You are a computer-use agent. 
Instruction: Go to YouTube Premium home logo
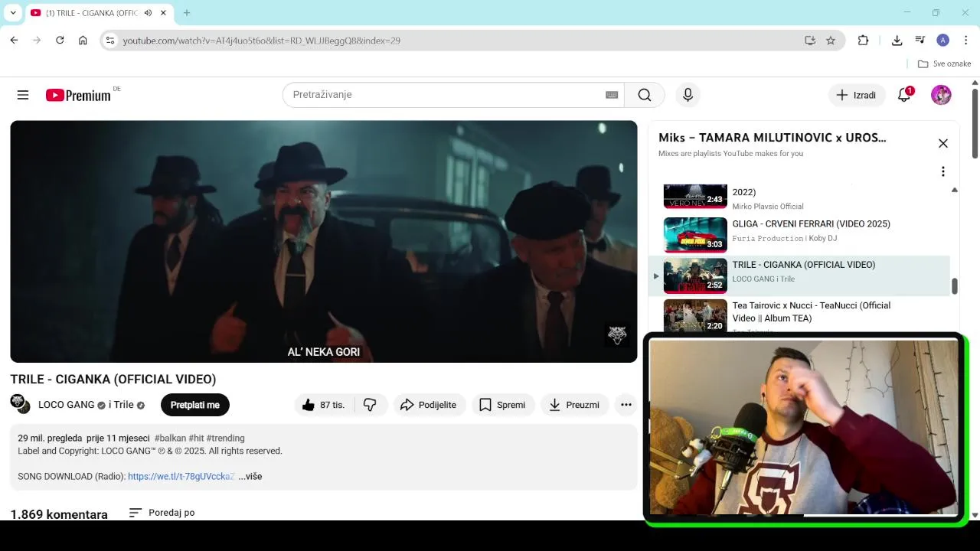[x=78, y=95]
